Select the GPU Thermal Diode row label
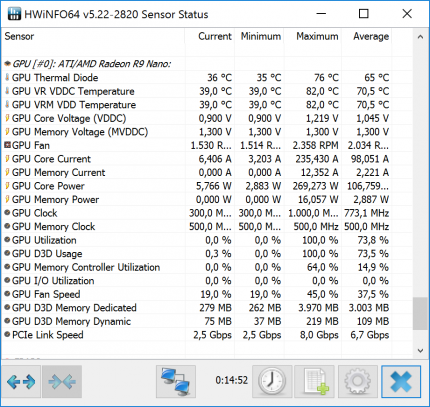Image resolution: width=430 pixels, height=407 pixels. pos(55,78)
